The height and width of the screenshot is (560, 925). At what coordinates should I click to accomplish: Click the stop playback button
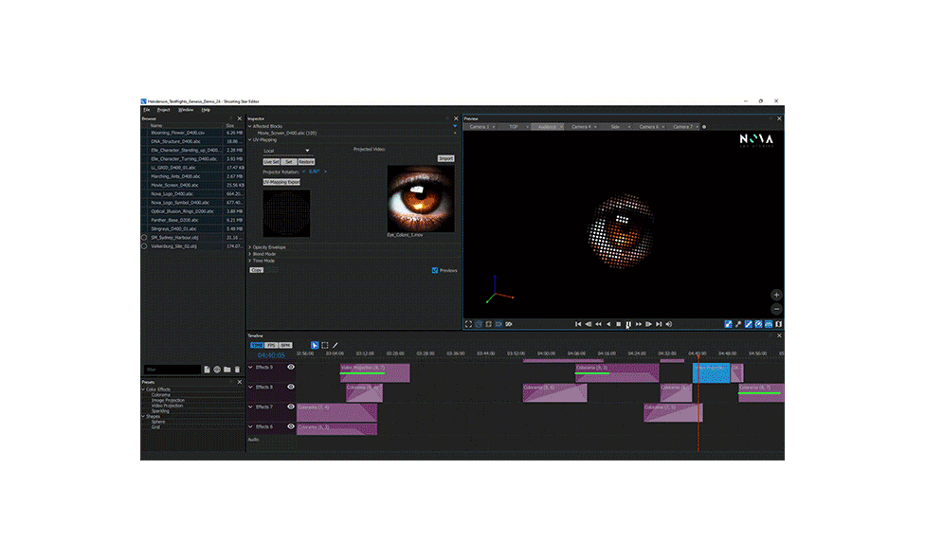[618, 324]
